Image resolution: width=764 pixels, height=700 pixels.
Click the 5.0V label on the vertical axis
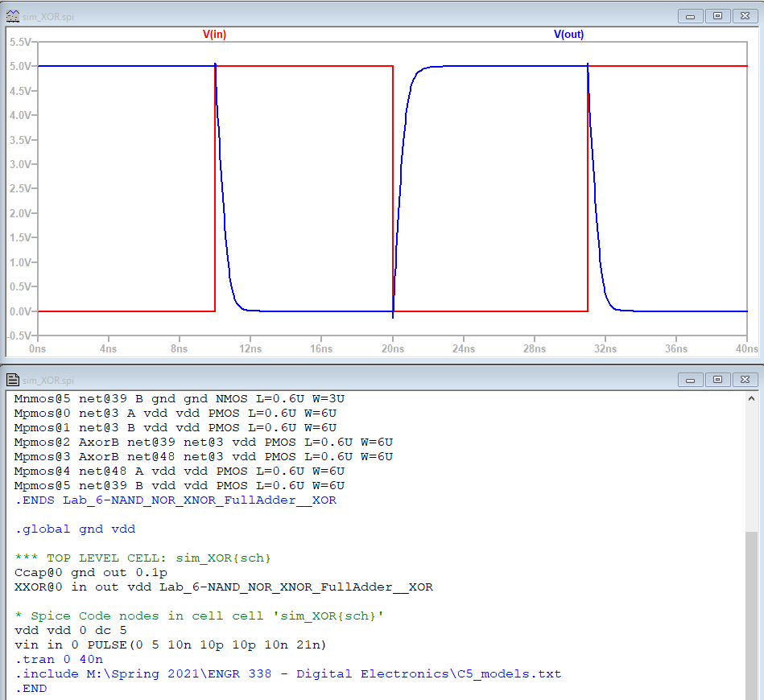tap(20, 66)
